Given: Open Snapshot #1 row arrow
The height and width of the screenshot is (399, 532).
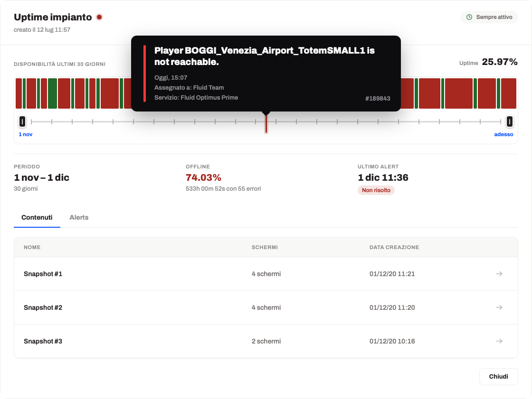Looking at the screenshot, I should [499, 274].
